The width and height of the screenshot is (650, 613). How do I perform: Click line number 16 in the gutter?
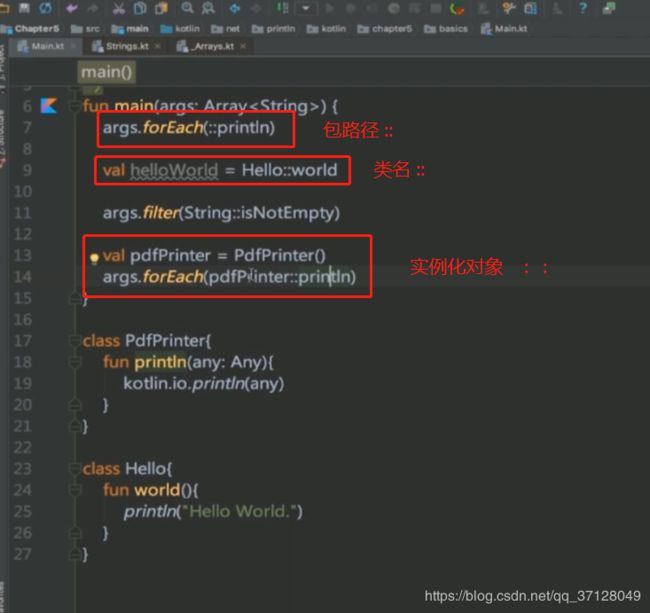pos(22,320)
